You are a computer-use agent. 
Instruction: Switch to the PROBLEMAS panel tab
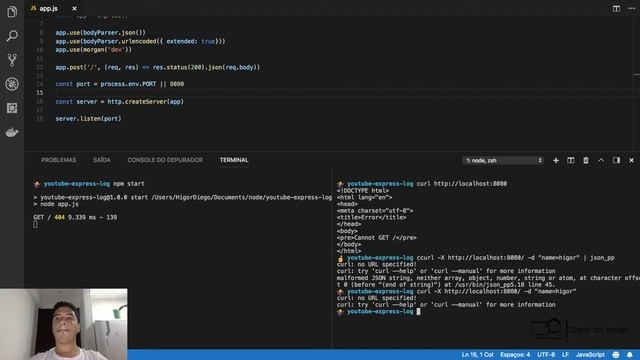click(x=58, y=160)
